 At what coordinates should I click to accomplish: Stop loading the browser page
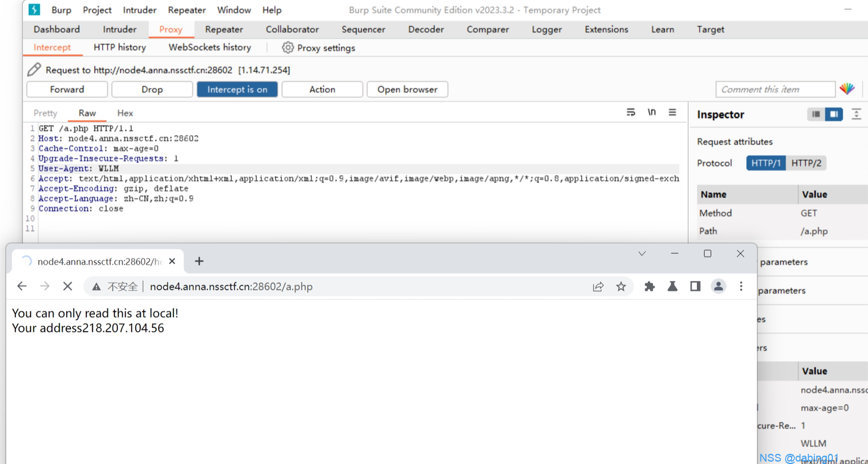[67, 286]
